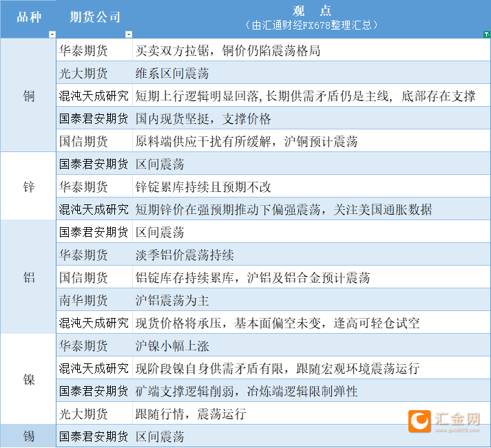Image resolution: width=491 pixels, height=448 pixels.
Task: Click 混沌天成研究 in the 镍 section
Action: click(94, 367)
